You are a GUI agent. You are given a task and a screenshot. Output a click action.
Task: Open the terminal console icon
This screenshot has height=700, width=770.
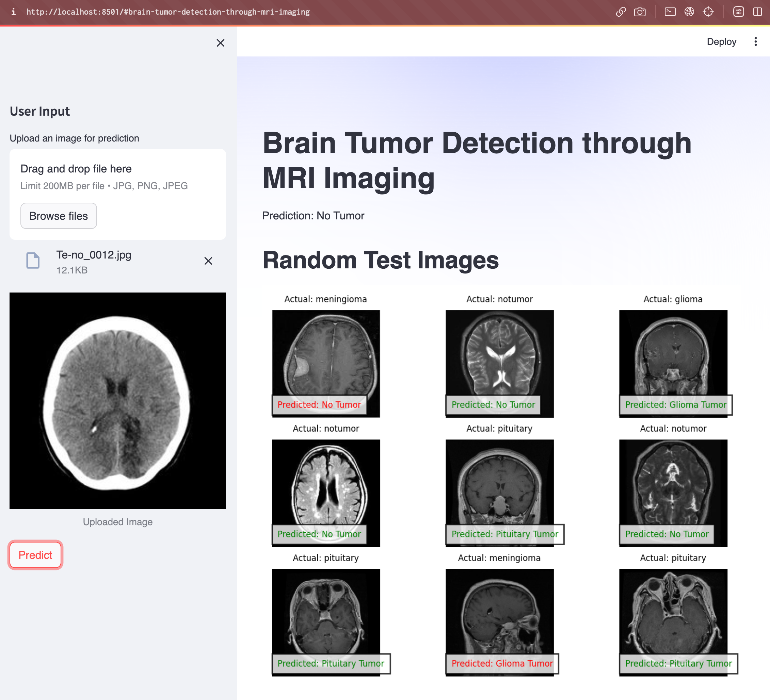670,12
